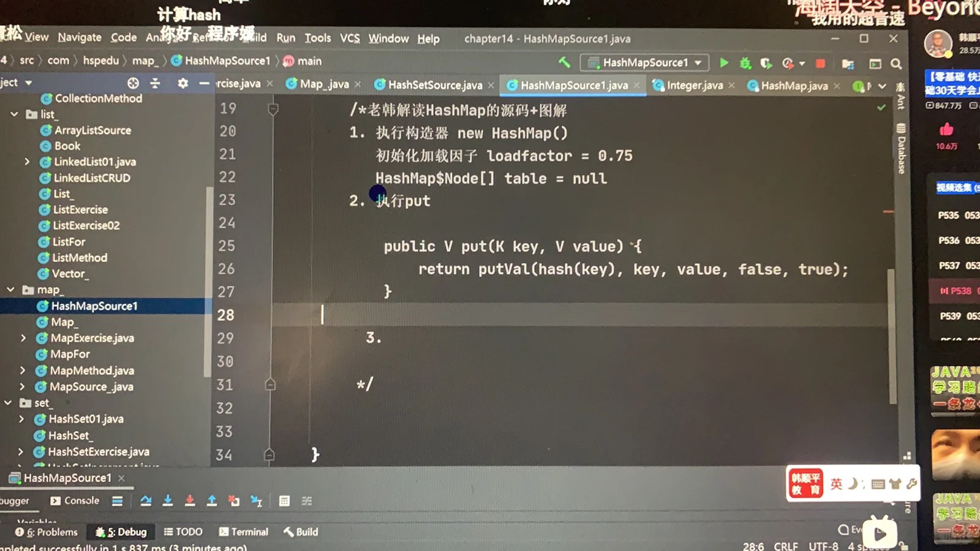Viewport: 980px width, 551px height.
Task: Click the Step Out debugger icon
Action: [x=212, y=500]
